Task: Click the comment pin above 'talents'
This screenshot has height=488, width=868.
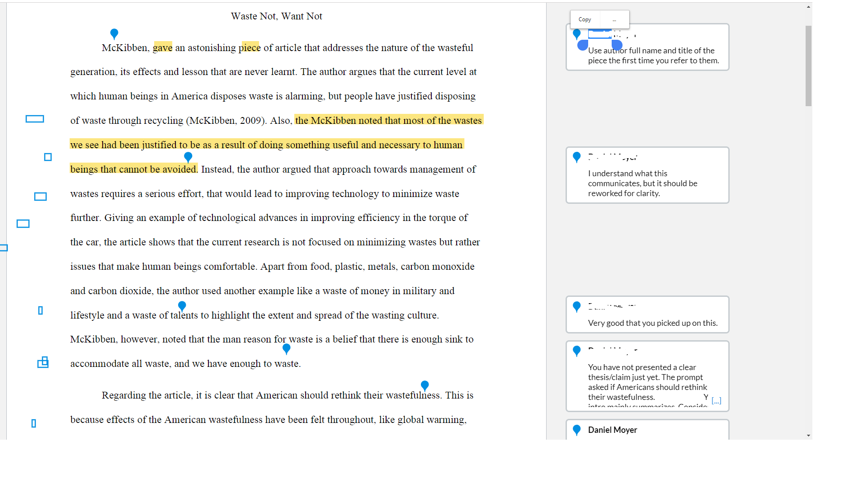Action: [x=182, y=306]
